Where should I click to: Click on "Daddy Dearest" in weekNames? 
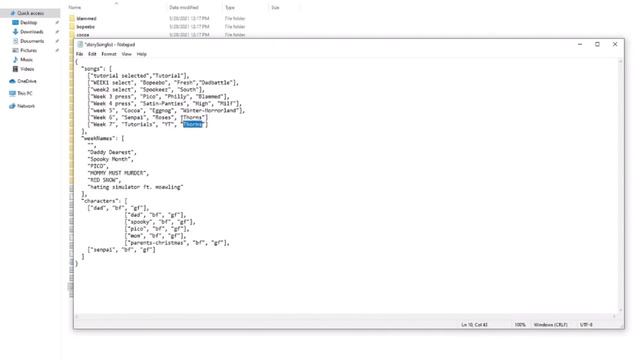tap(112, 152)
